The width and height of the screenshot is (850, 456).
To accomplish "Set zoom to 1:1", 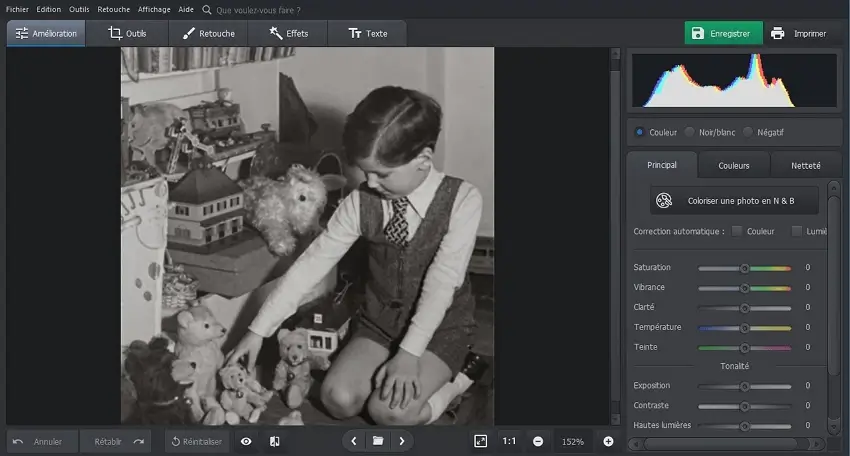I will coord(509,441).
